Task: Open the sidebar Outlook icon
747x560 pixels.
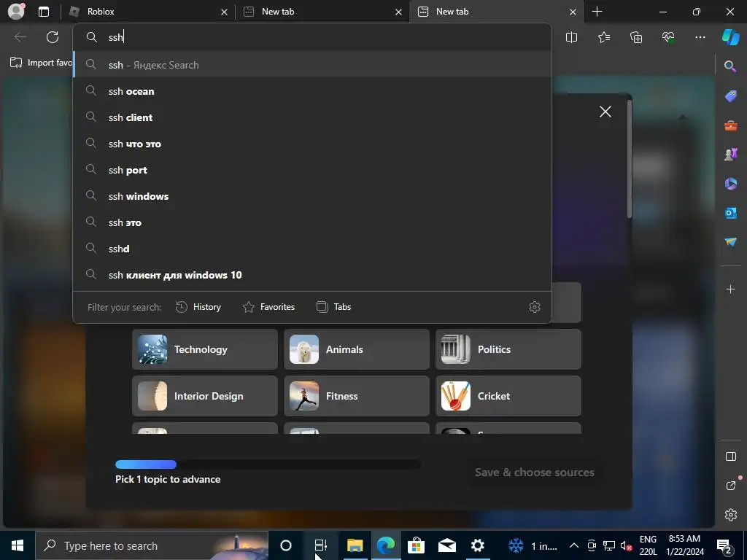Action: pos(730,213)
